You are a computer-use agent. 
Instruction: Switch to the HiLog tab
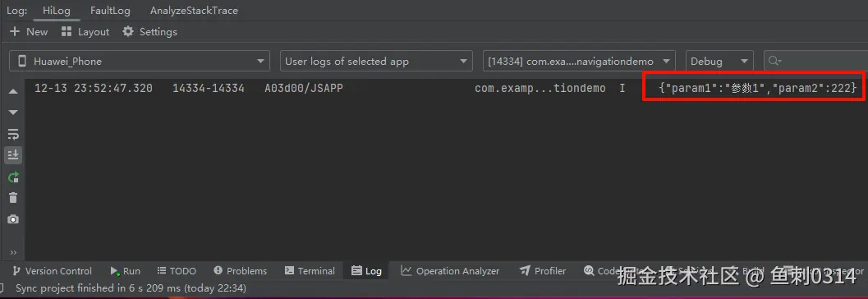57,11
